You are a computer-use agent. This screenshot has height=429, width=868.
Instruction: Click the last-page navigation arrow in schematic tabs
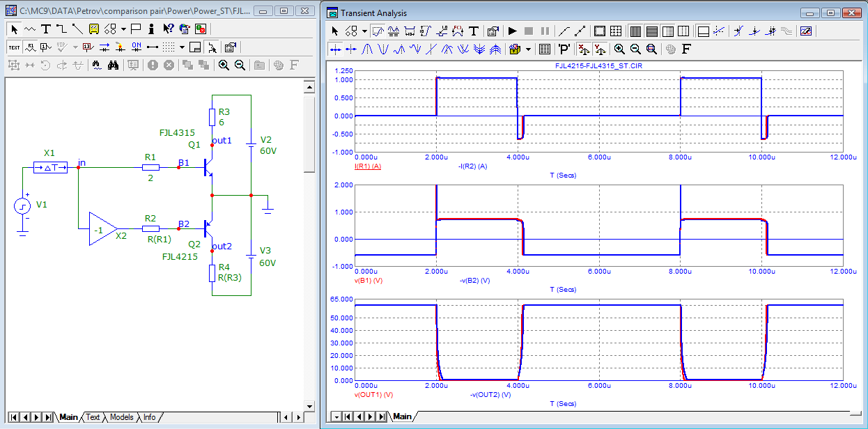(47, 417)
